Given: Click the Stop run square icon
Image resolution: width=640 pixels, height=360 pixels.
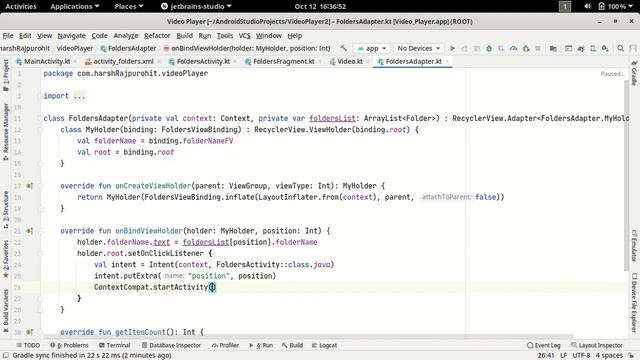Looking at the screenshot, I should coord(538,48).
